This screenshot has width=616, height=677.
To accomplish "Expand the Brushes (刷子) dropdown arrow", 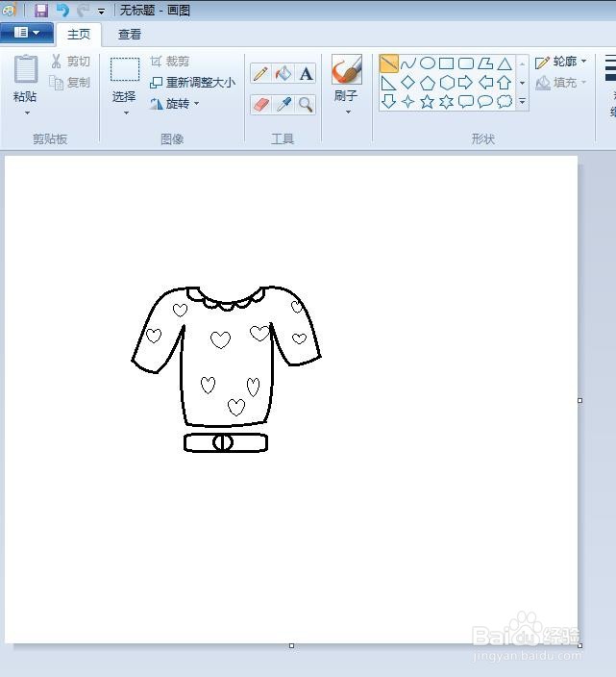I will pos(348,112).
